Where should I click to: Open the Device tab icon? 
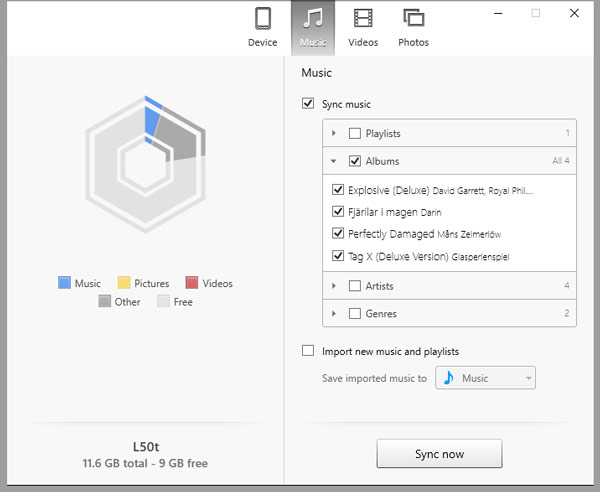[262, 19]
